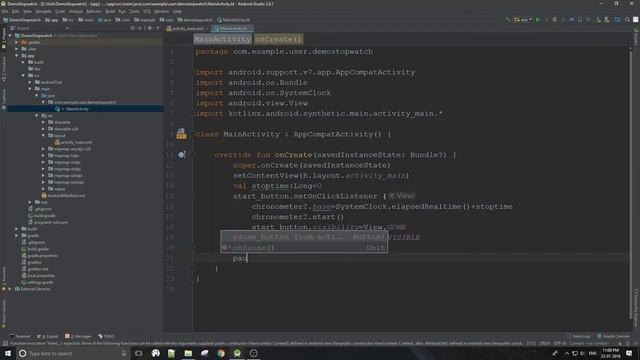Image resolution: width=640 pixels, height=360 pixels.
Task: Open the Edit menu
Action: coord(16,11)
